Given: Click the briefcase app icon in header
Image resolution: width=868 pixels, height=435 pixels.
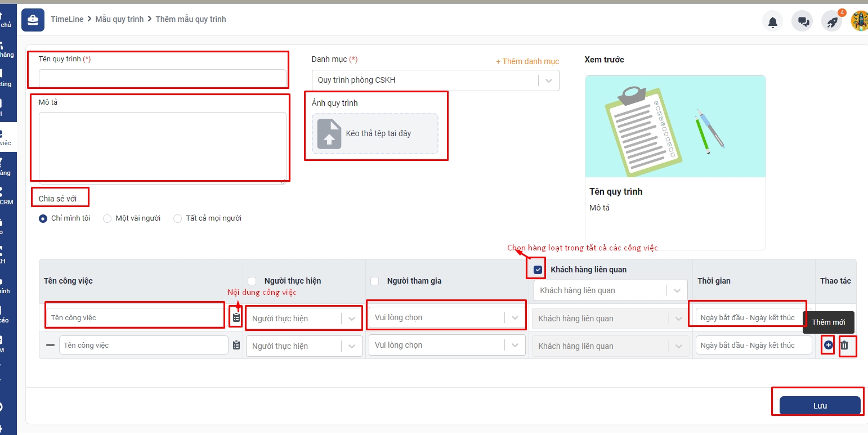Looking at the screenshot, I should [x=33, y=20].
